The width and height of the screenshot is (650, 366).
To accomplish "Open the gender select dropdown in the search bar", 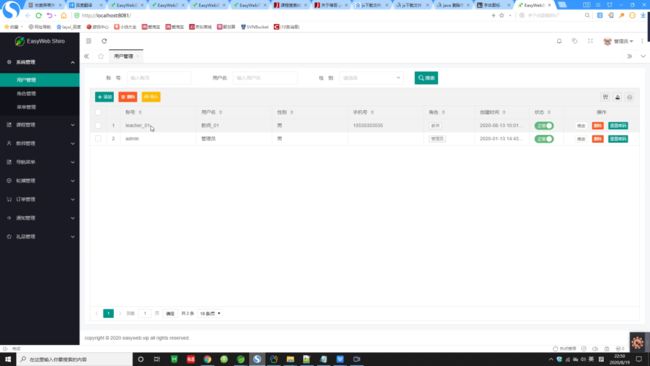I will point(371,78).
